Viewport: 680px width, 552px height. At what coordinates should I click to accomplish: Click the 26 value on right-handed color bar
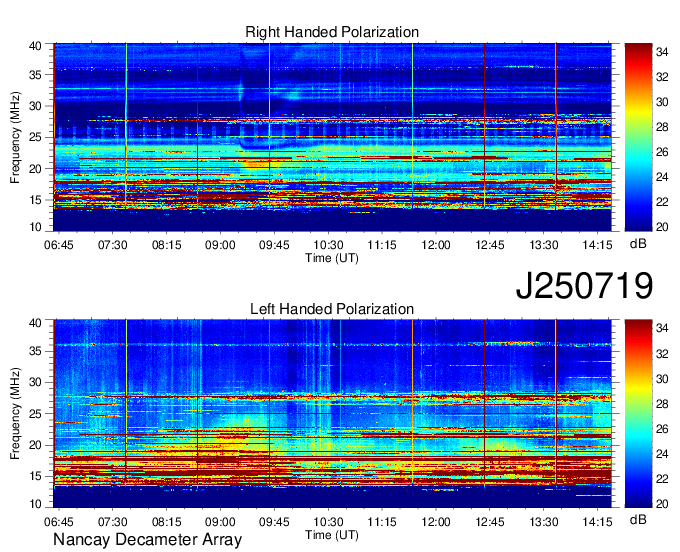[x=662, y=152]
